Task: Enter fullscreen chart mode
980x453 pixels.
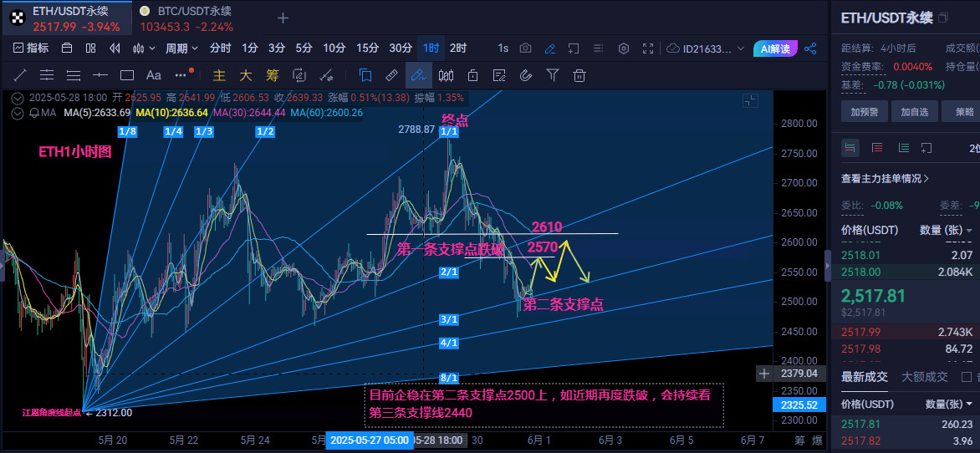Action: [x=648, y=48]
